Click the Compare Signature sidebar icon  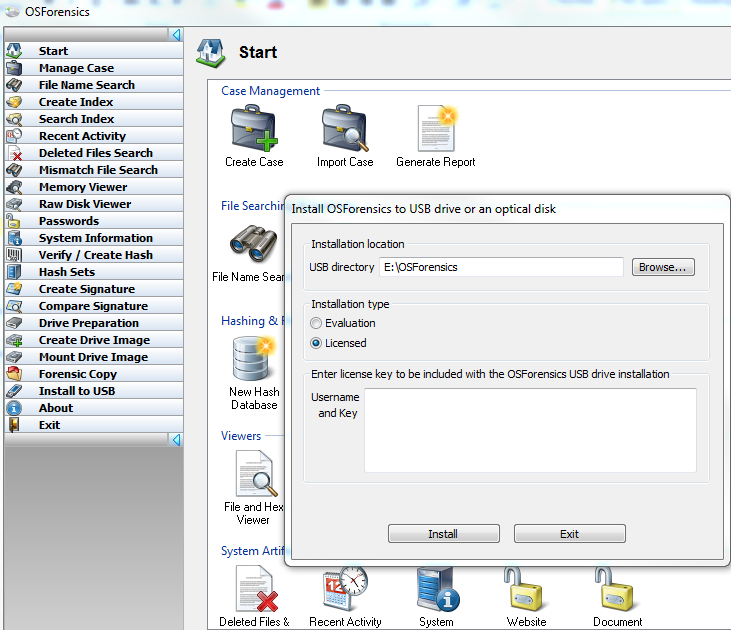(x=14, y=306)
